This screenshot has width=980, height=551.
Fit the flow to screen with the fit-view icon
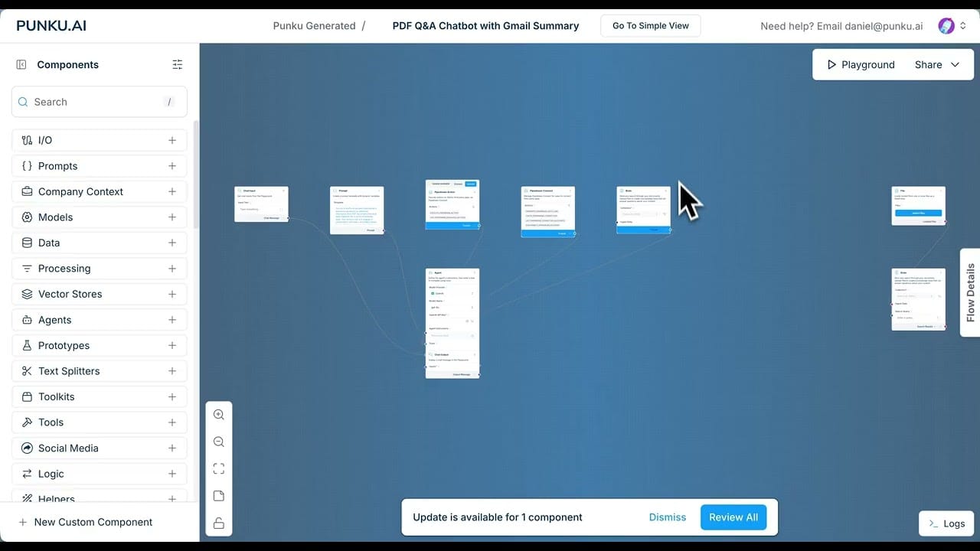click(219, 468)
